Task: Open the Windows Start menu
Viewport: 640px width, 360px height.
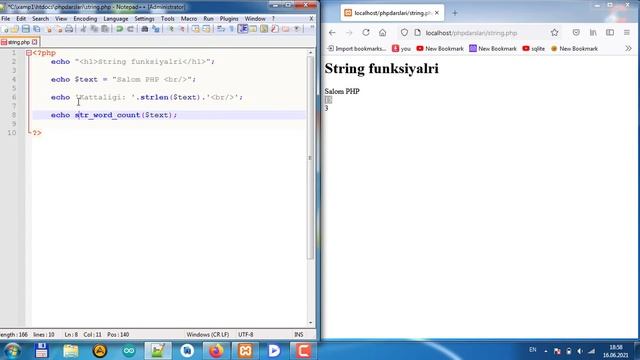Action: tap(12, 351)
